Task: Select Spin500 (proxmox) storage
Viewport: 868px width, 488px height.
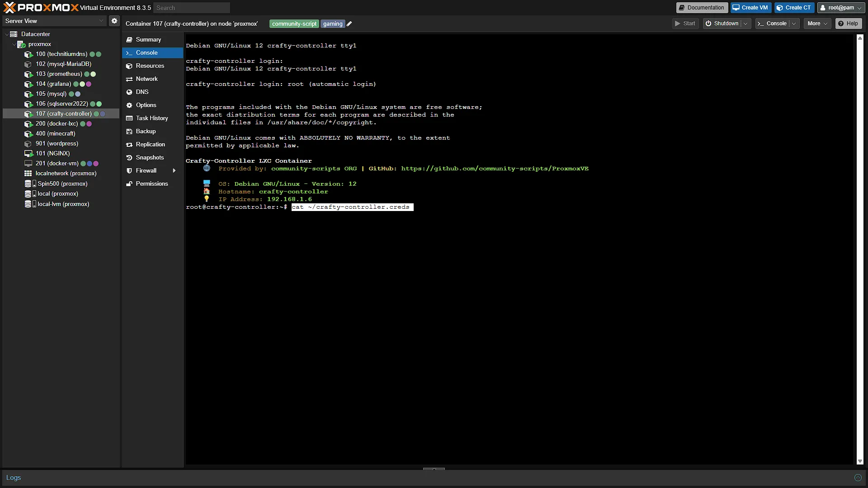Action: (x=61, y=184)
